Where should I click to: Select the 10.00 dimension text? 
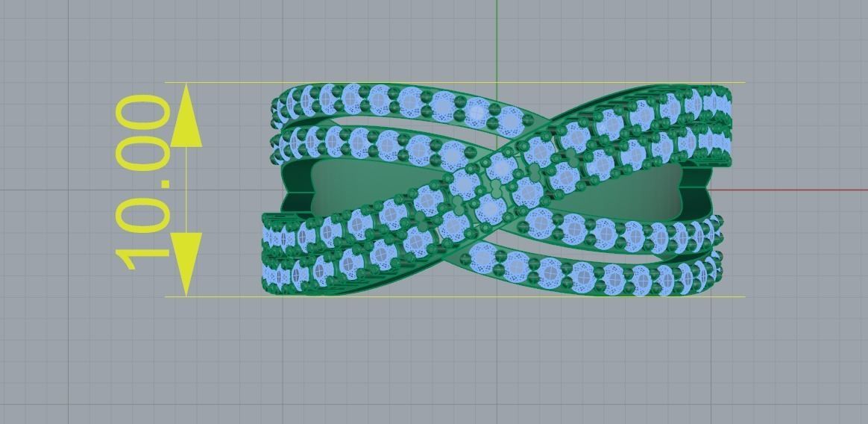pyautogui.click(x=143, y=182)
